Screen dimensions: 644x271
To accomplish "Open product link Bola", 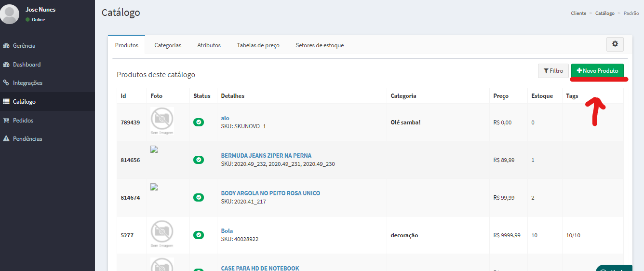I will pyautogui.click(x=227, y=231).
